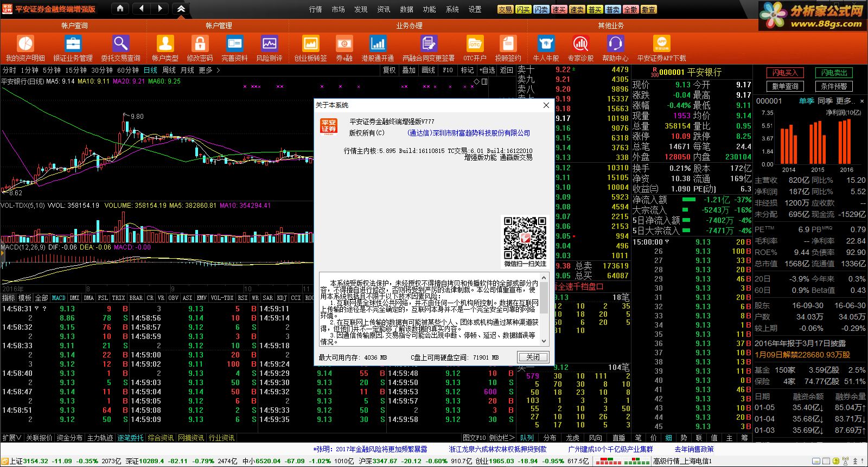Click the 闪电买入 button
Viewport: 868px width, 467px height.
[785, 73]
